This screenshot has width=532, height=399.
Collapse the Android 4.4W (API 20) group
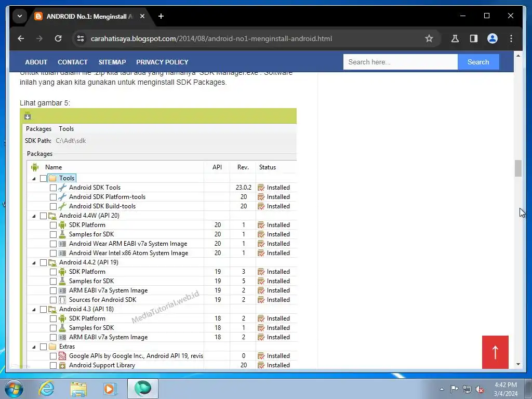click(x=34, y=216)
